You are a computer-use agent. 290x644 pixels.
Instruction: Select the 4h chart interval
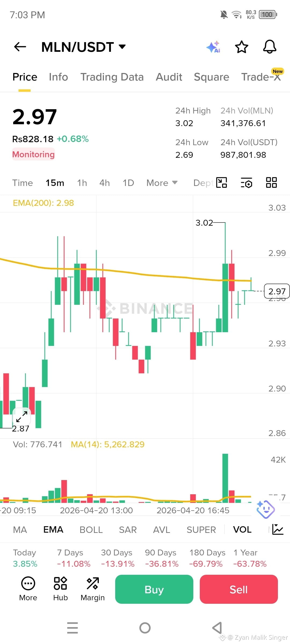tap(104, 183)
